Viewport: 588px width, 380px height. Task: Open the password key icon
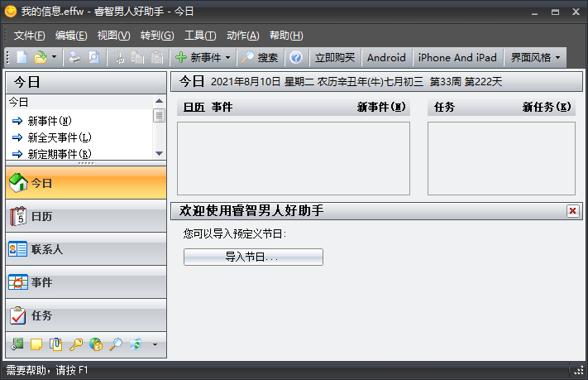(76, 344)
